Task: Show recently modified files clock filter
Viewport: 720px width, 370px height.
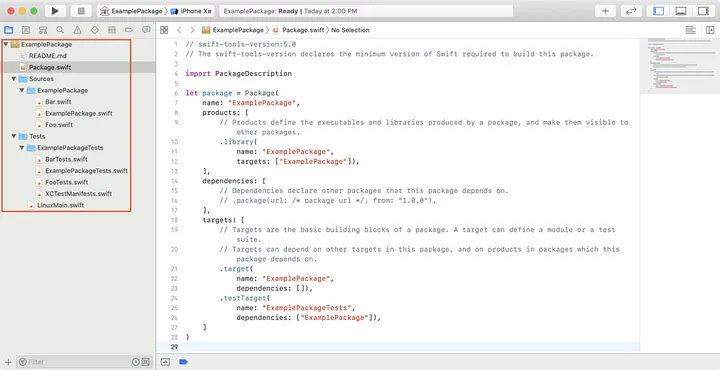Action: pyautogui.click(x=136, y=362)
